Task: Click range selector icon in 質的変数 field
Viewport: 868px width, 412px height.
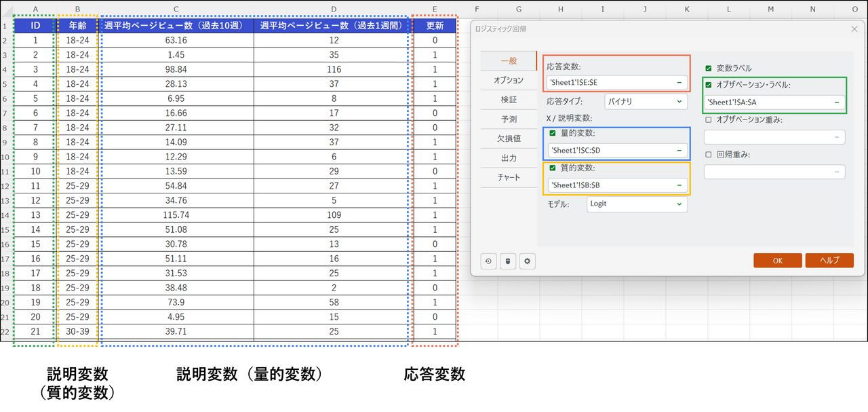Action: (x=679, y=185)
